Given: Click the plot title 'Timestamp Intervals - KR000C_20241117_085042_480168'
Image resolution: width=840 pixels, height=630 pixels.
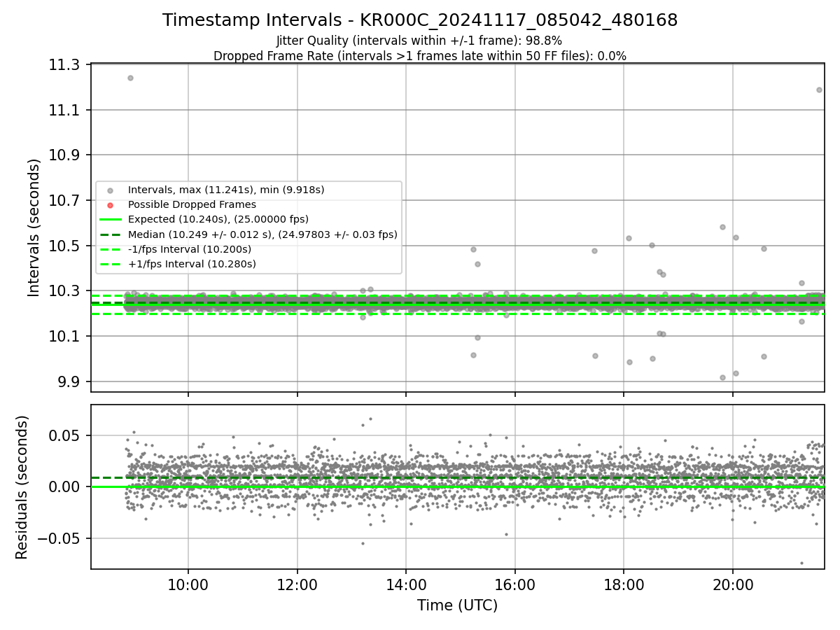Looking at the screenshot, I should click(x=420, y=20).
